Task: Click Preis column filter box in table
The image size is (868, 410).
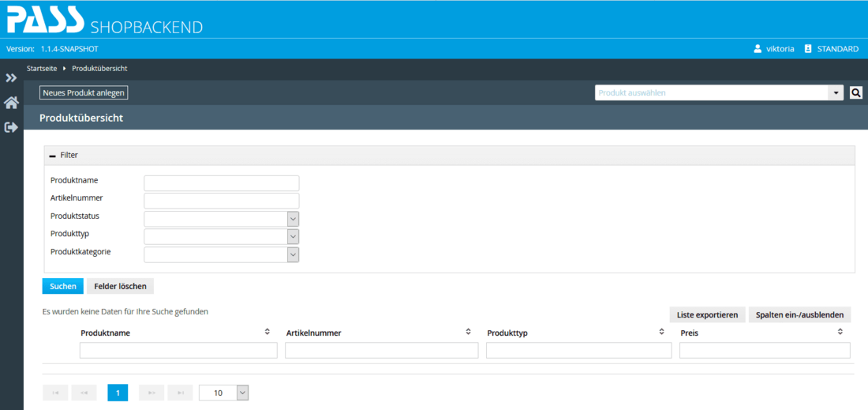Action: tap(765, 350)
